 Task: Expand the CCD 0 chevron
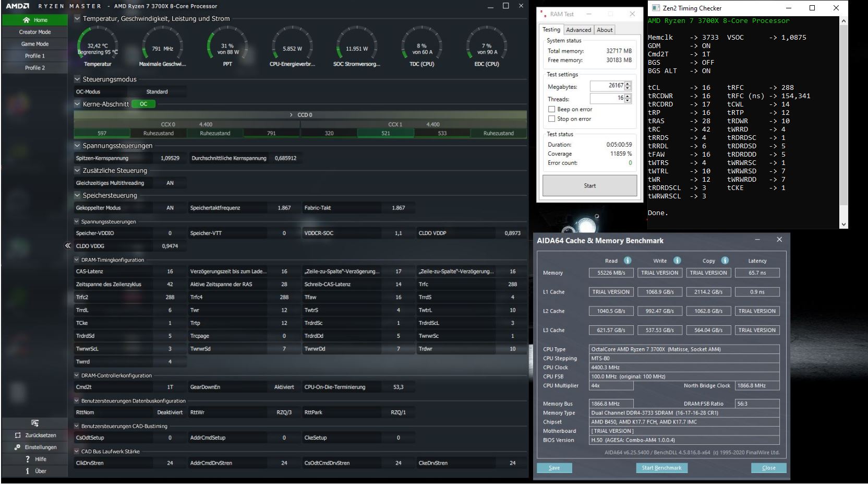point(291,115)
